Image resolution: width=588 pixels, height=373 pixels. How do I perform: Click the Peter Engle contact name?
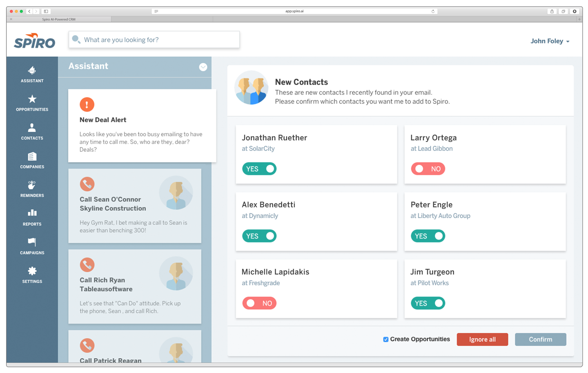pos(432,204)
